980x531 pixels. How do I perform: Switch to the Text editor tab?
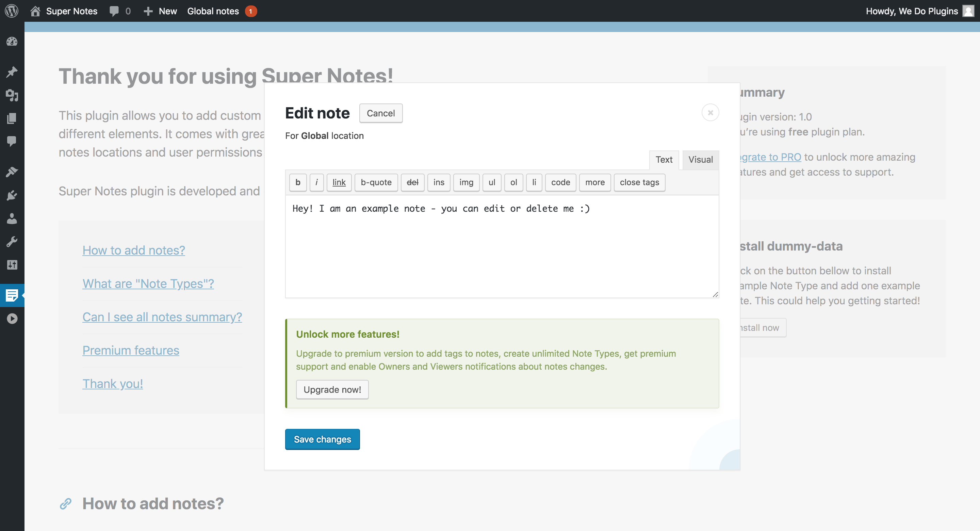pos(664,160)
